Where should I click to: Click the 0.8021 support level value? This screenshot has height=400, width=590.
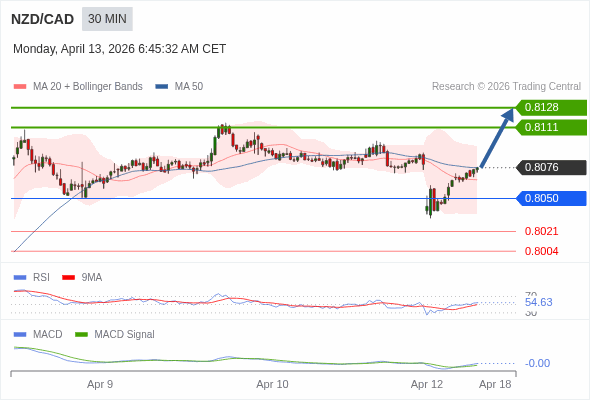[x=541, y=231]
